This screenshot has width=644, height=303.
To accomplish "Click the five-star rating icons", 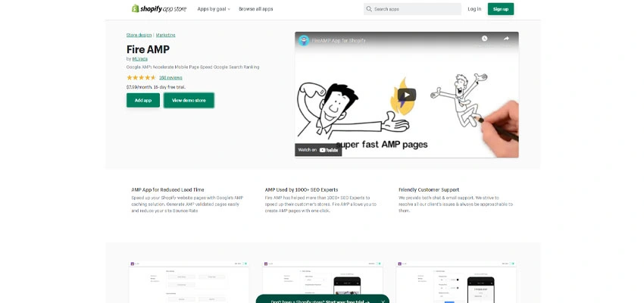I will tap(141, 77).
